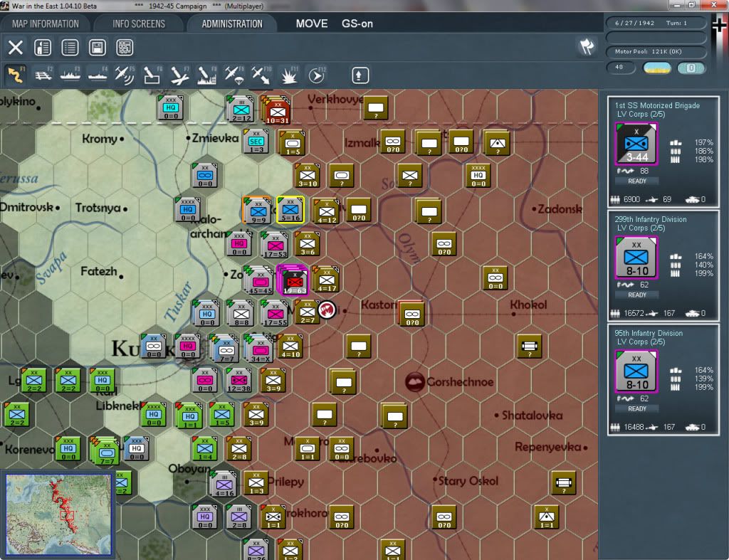Select the Air transfer (F10) tool
This screenshot has width=729, height=560.
click(261, 75)
